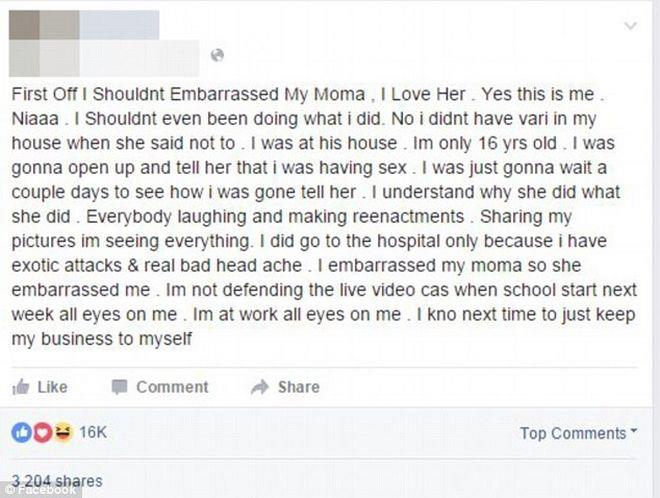Image resolution: width=660 pixels, height=498 pixels.
Task: Click the post text body
Action: [324, 216]
